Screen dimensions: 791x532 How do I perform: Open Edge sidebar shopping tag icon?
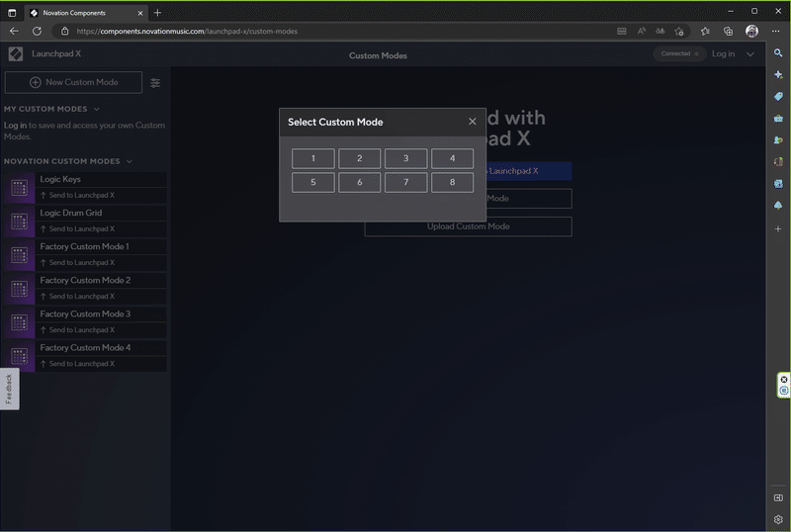click(778, 96)
